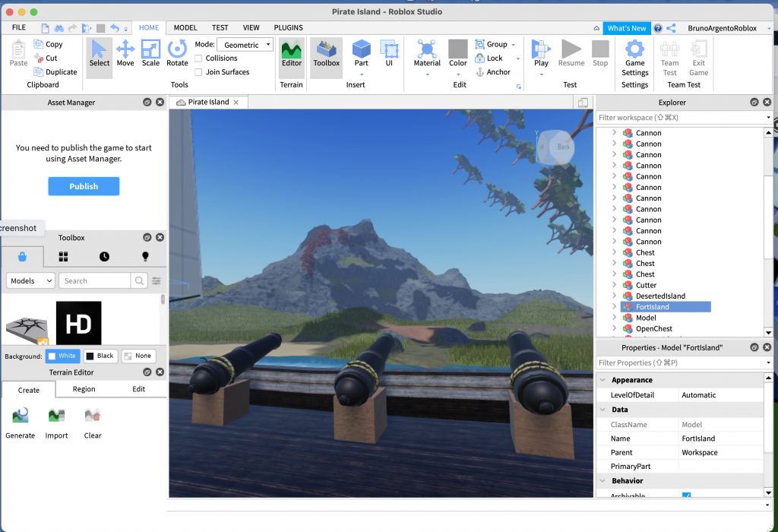Open the Material picker
Viewport: 778px width, 532px height.
coord(427,54)
